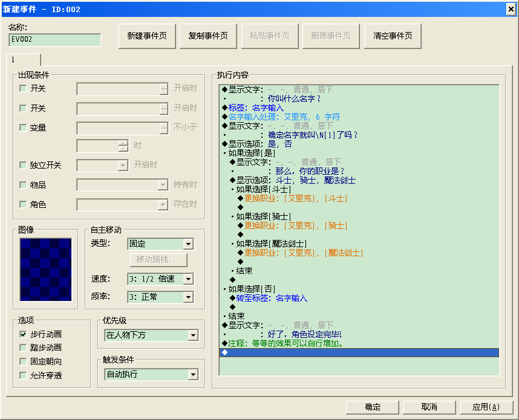519x420 pixels.
Task: Enable the first 开关 condition checkbox
Action: coord(23,88)
